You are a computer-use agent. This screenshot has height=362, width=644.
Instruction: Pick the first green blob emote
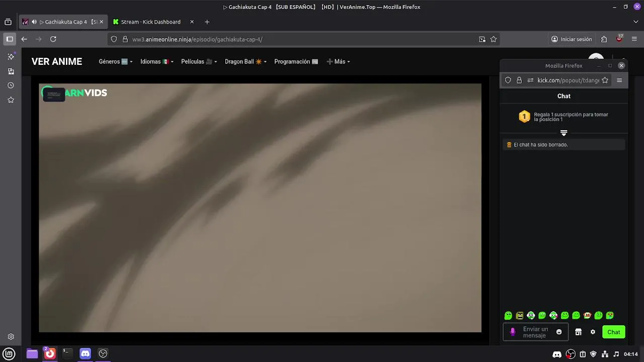pyautogui.click(x=508, y=316)
